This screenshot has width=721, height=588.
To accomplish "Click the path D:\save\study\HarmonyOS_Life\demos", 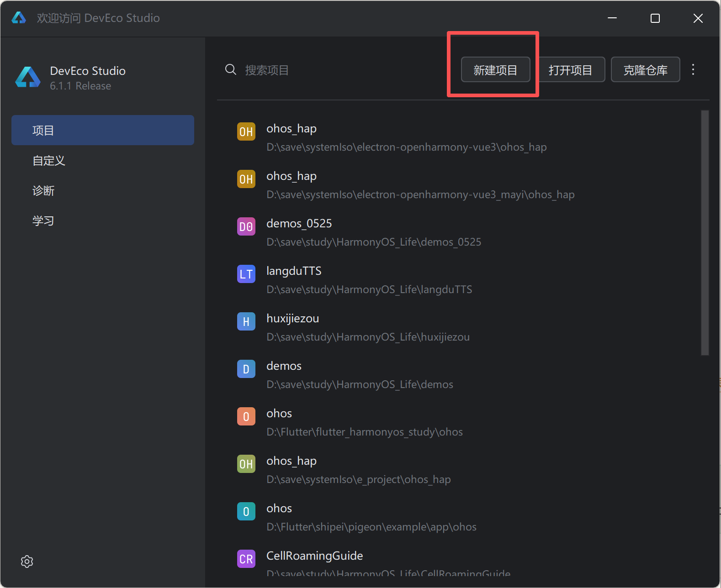I will [x=360, y=384].
